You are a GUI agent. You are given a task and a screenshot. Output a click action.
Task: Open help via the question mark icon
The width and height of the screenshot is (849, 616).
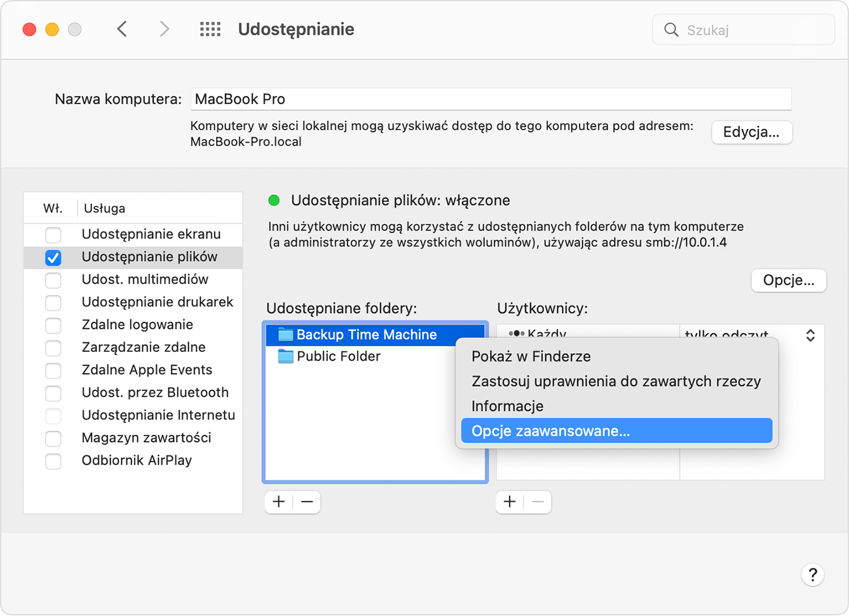tap(813, 575)
